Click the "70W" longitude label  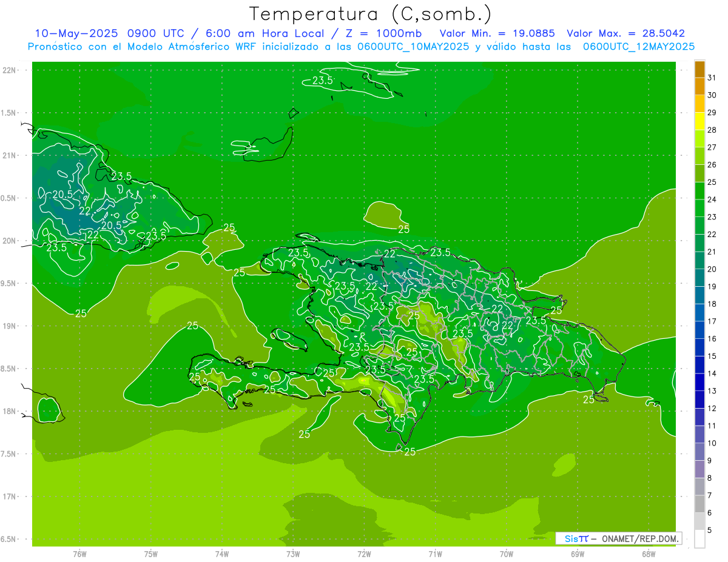(x=507, y=554)
